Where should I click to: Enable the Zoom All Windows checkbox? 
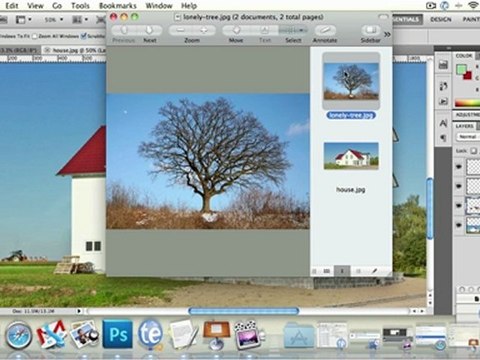point(35,36)
